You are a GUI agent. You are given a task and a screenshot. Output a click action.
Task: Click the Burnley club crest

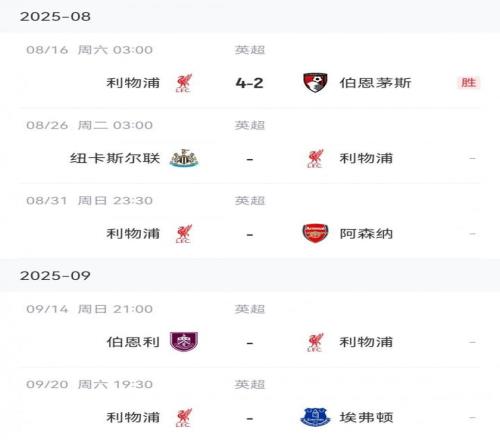coord(184,342)
